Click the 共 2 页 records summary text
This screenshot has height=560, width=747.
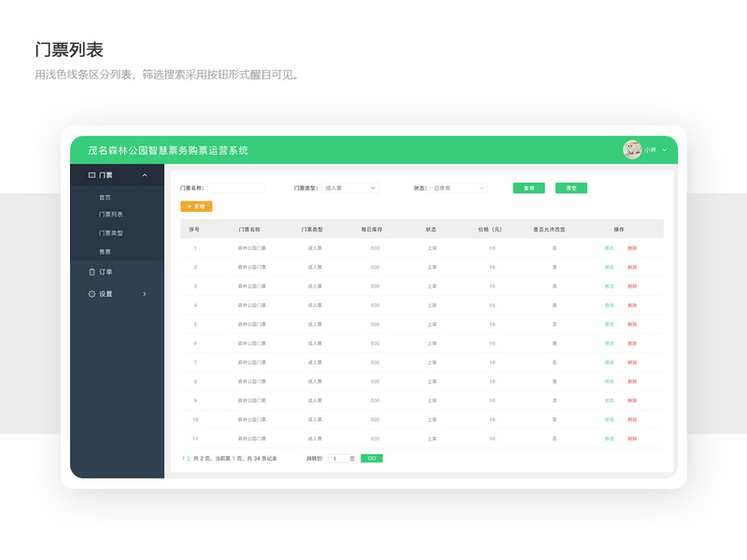point(235,458)
